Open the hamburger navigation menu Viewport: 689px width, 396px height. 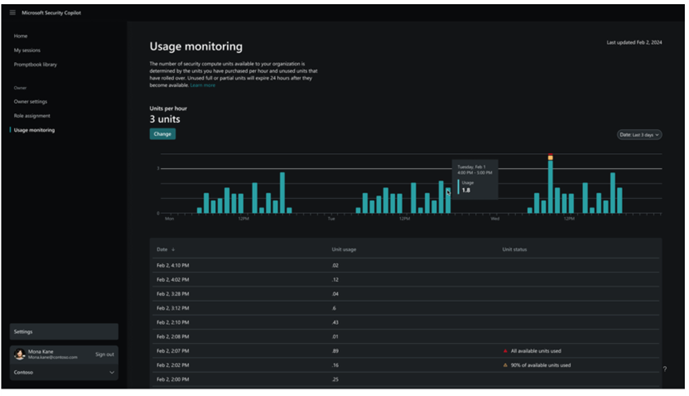(x=12, y=13)
